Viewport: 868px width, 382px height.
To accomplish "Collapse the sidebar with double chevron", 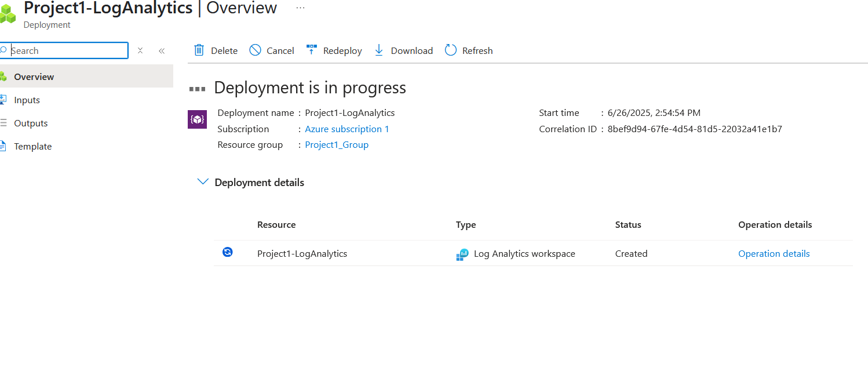I will (x=162, y=51).
